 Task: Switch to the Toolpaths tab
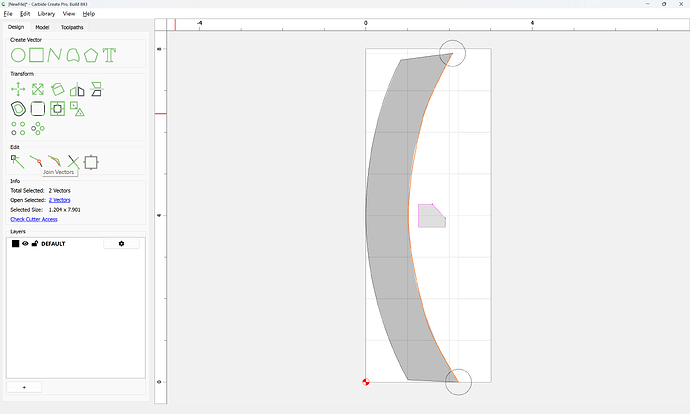72,27
